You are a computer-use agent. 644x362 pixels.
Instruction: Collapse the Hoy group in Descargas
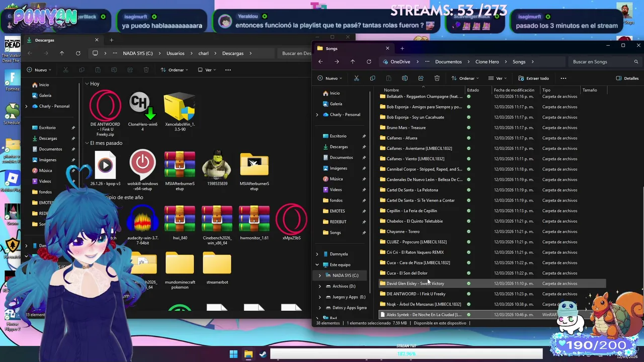click(x=87, y=84)
